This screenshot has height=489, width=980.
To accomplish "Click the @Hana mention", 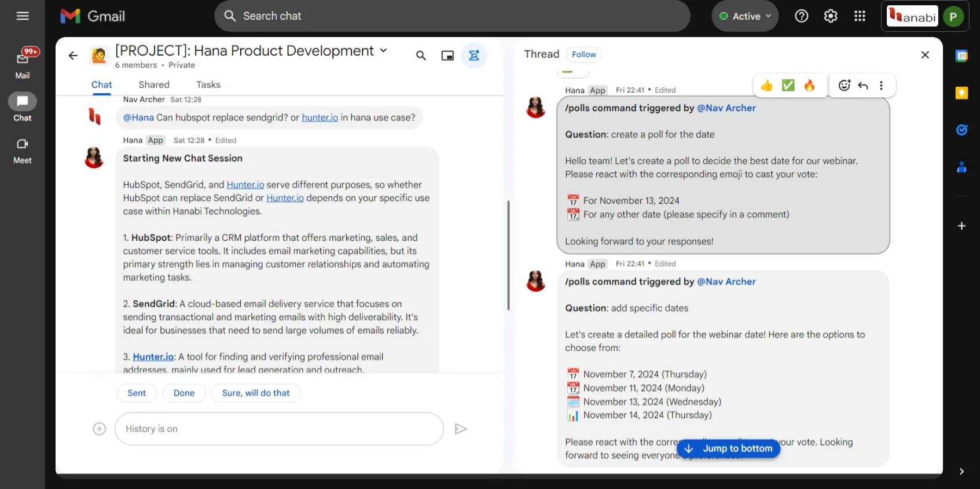I will [x=138, y=117].
